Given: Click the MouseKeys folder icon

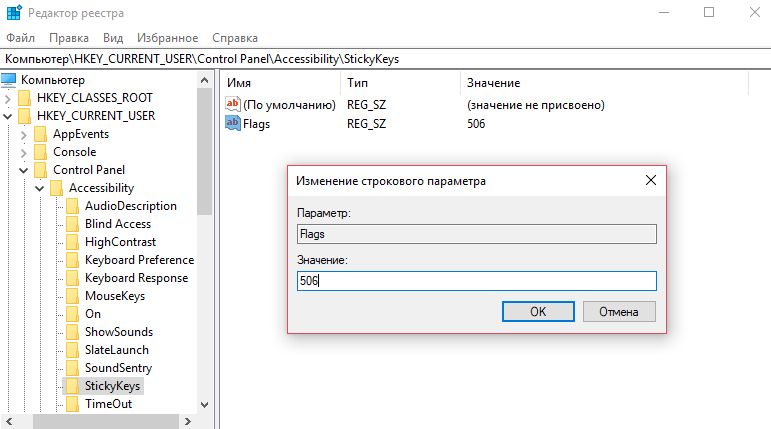Looking at the screenshot, I should coord(72,296).
